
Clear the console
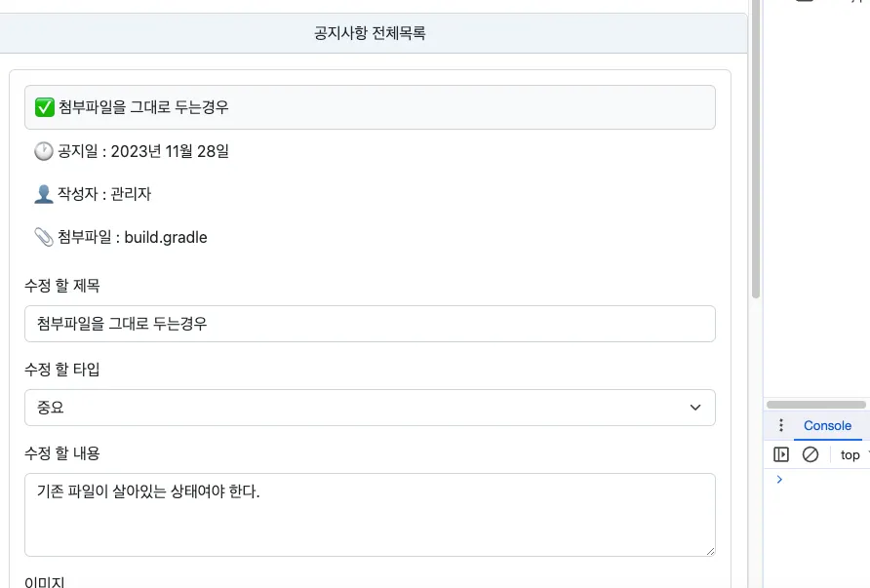[x=811, y=454]
